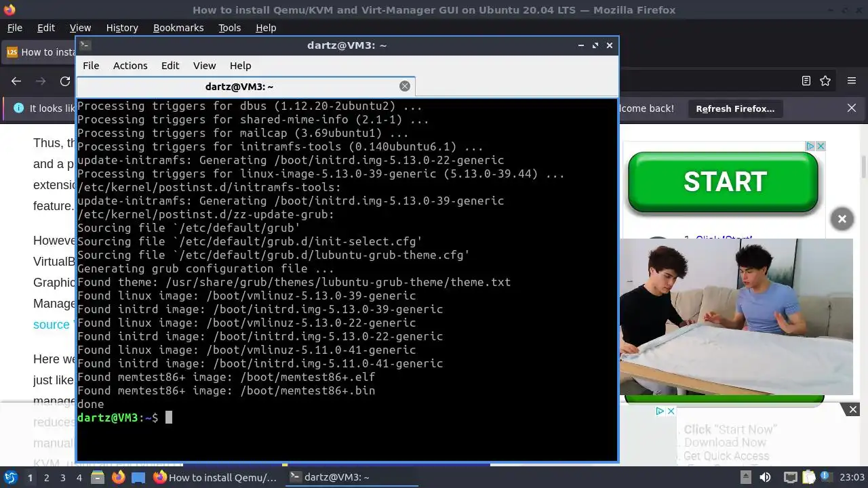Screen dimensions: 868x488
Task: Toggle Firefox reader view icon
Action: pyautogui.click(x=806, y=81)
